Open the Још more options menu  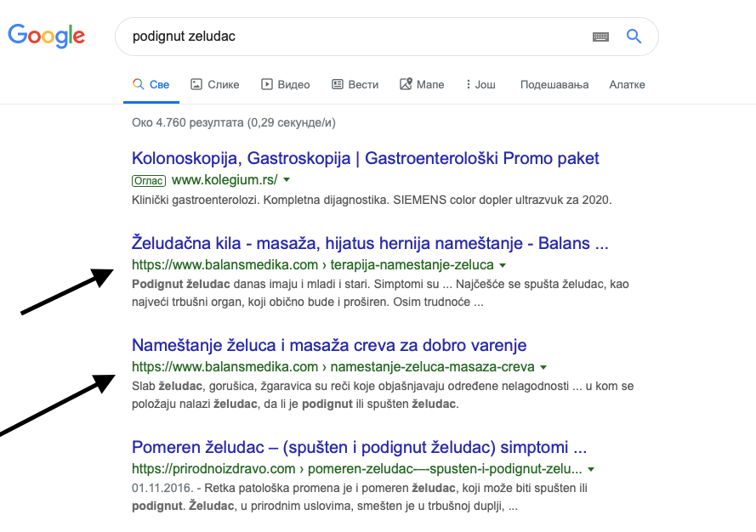pyautogui.click(x=480, y=84)
